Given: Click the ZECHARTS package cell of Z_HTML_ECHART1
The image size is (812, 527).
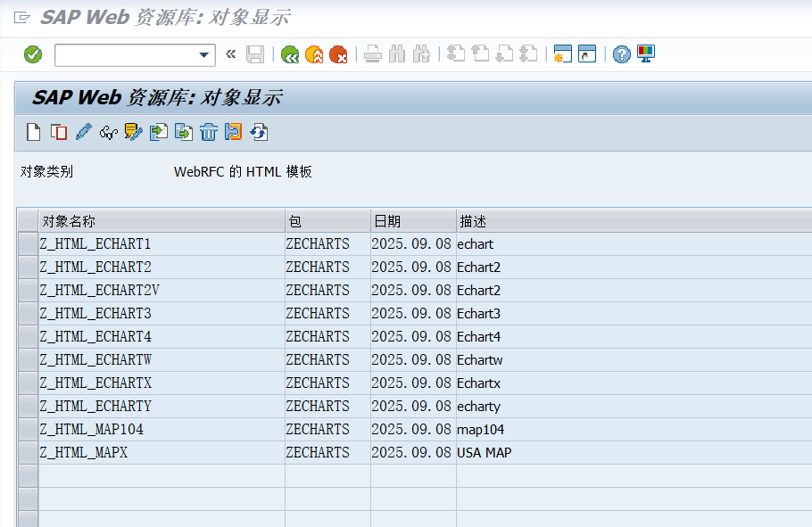Looking at the screenshot, I should click(327, 243).
